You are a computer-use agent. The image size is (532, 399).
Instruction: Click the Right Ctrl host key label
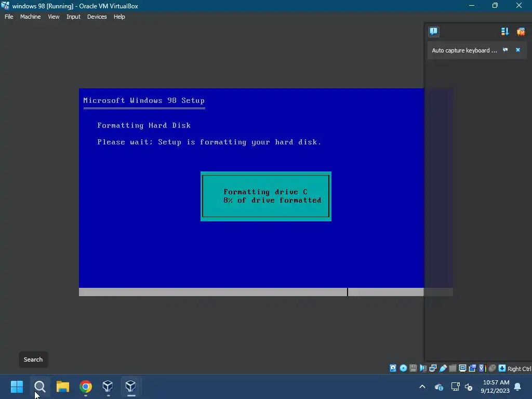[x=519, y=368]
